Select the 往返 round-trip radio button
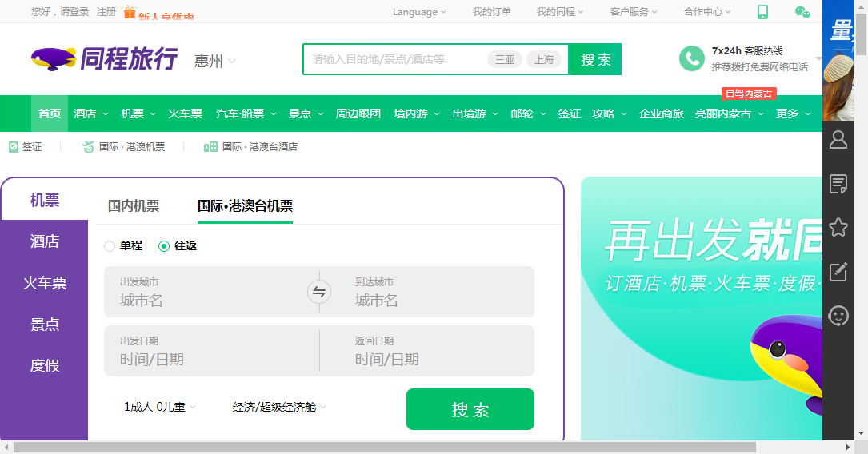 [x=164, y=246]
